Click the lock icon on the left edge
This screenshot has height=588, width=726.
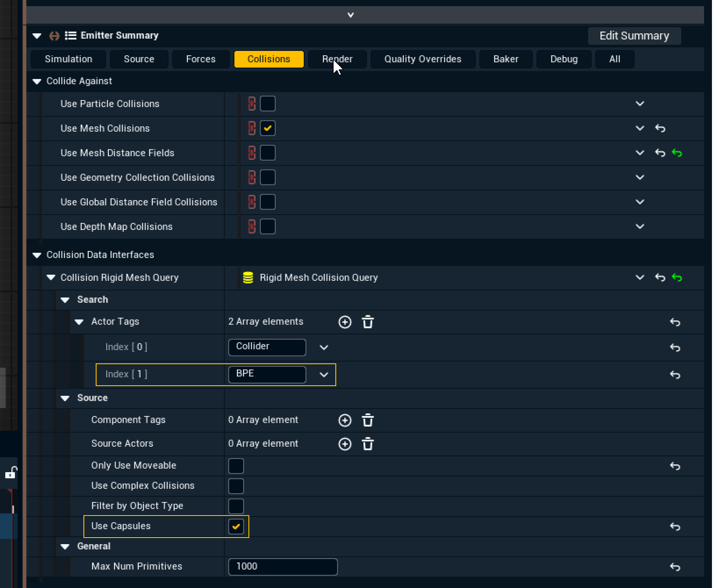(10, 473)
